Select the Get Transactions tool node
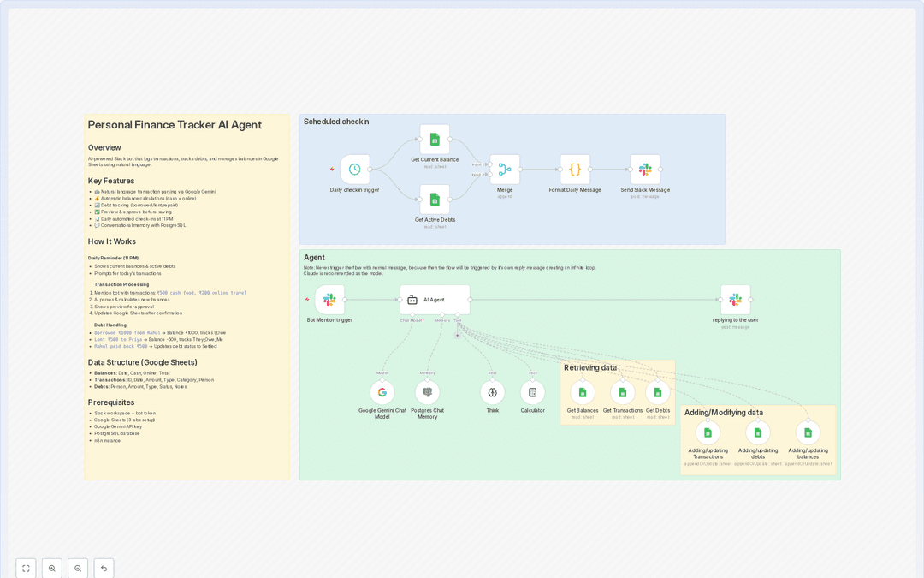 click(623, 392)
